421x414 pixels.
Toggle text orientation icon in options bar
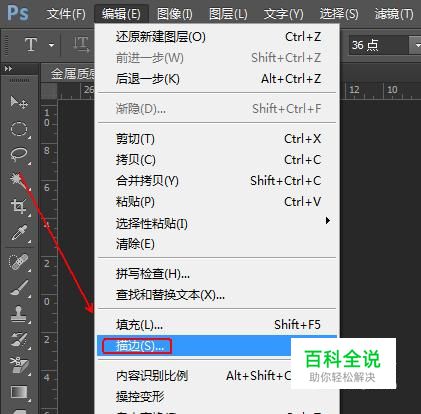pos(81,44)
